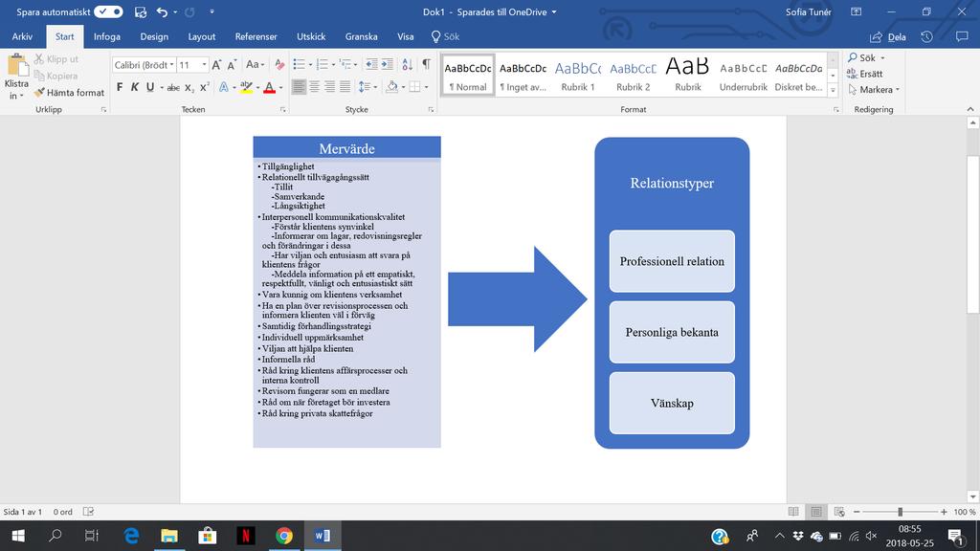
Task: Toggle superscript formatting
Action: 205,87
